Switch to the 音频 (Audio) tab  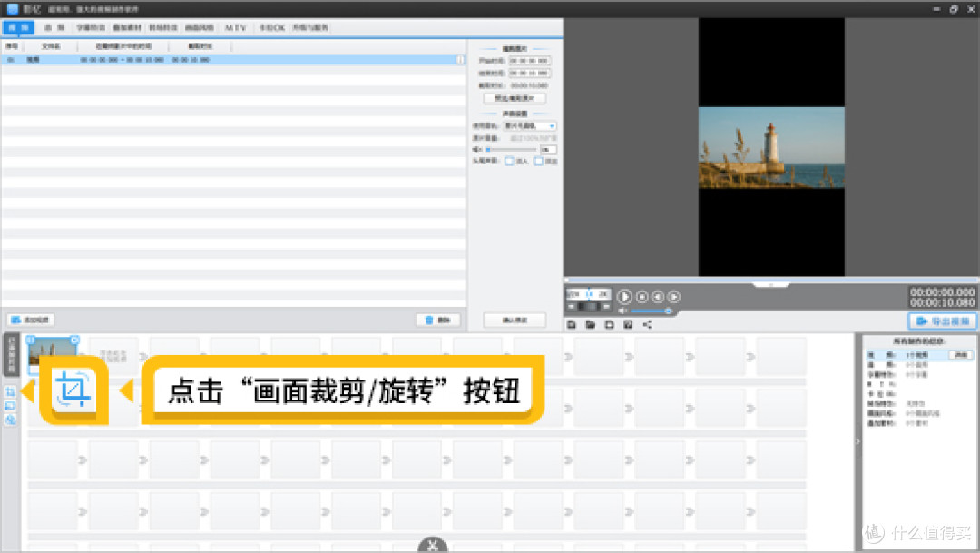pyautogui.click(x=54, y=27)
